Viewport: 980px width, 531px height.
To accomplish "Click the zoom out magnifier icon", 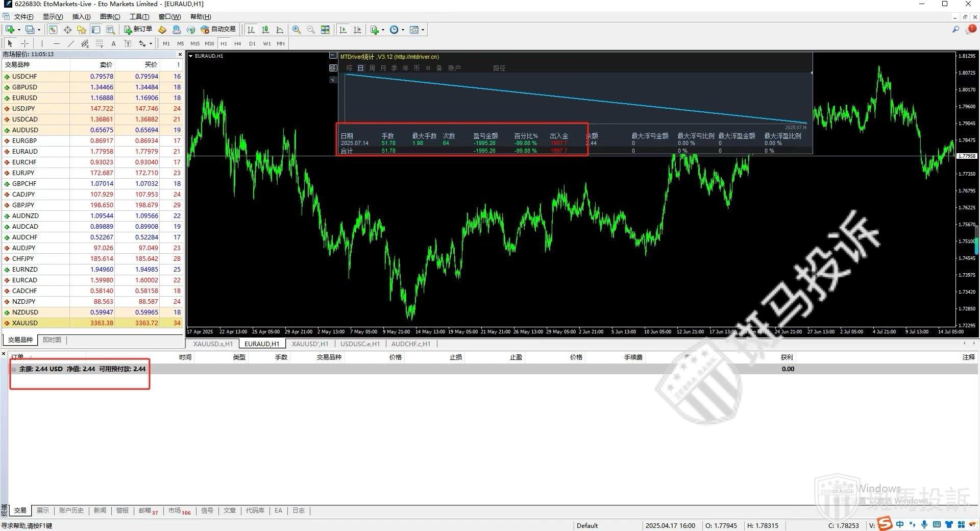I will tap(310, 30).
